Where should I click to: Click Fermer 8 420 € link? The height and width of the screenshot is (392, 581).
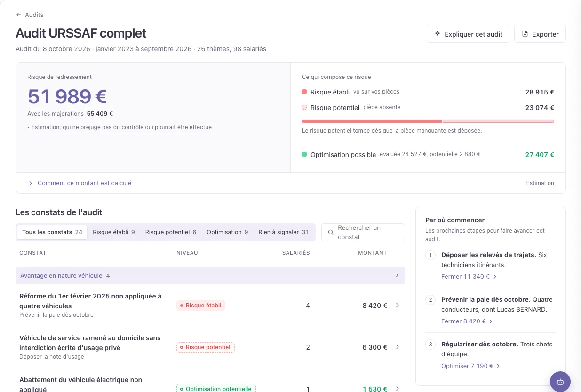[x=467, y=321]
